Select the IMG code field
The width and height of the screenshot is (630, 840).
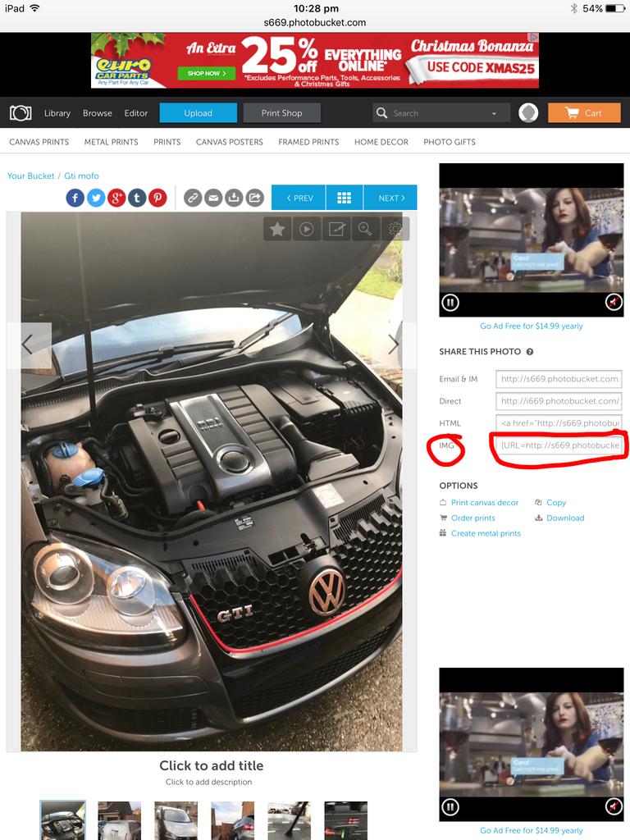[560, 445]
